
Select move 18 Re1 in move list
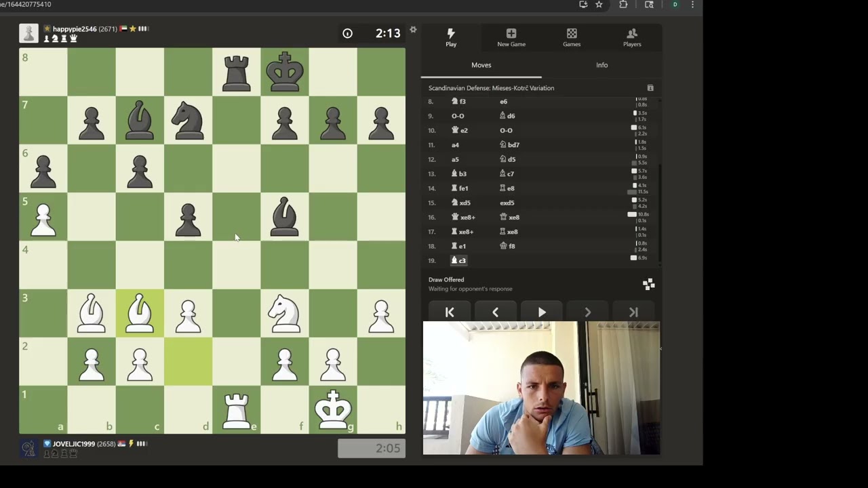click(x=459, y=246)
